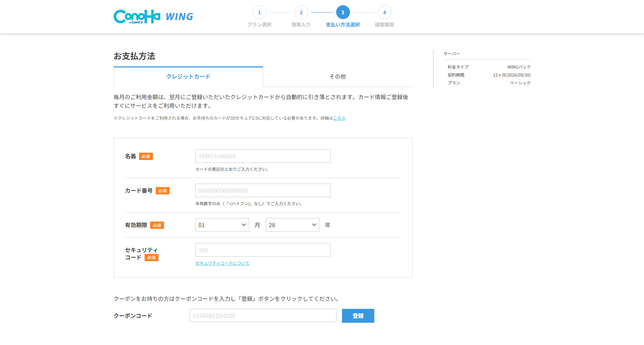Screen dimensions: 644x345
Task: Click the 必須 badge next to カード番号
Action: 162,191
